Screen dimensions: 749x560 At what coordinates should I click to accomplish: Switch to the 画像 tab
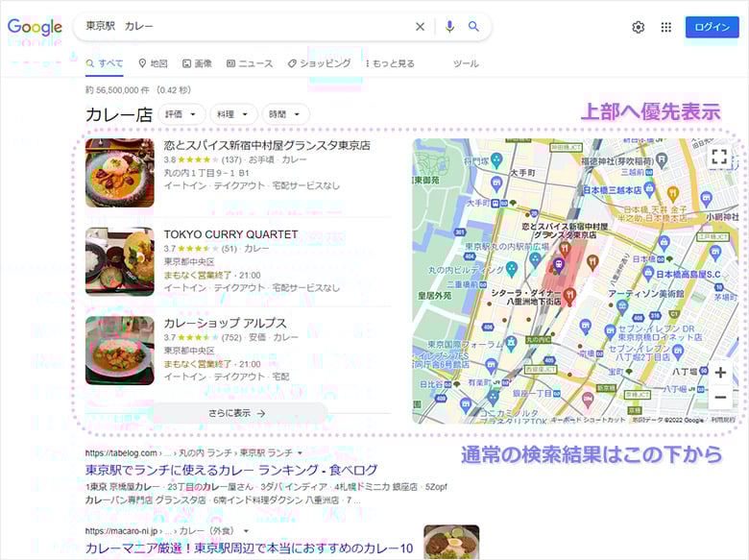click(x=197, y=63)
